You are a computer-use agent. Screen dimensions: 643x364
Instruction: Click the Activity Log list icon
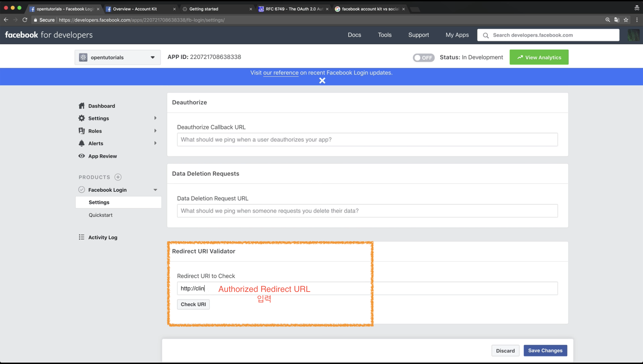[x=82, y=237]
